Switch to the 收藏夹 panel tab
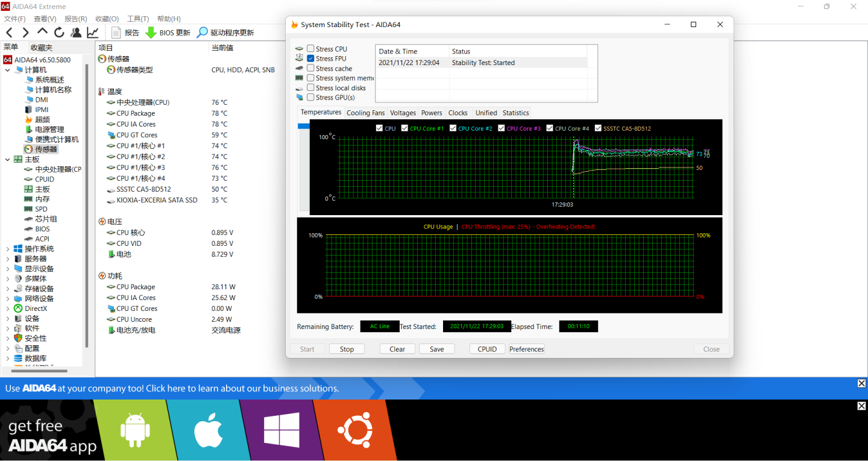This screenshot has width=868, height=461. pos(42,48)
